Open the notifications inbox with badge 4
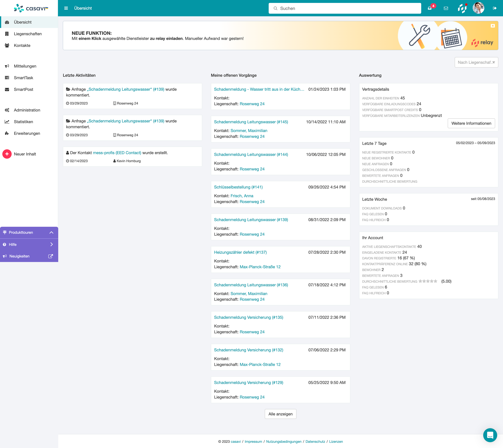This screenshot has height=448, width=503. click(430, 8)
